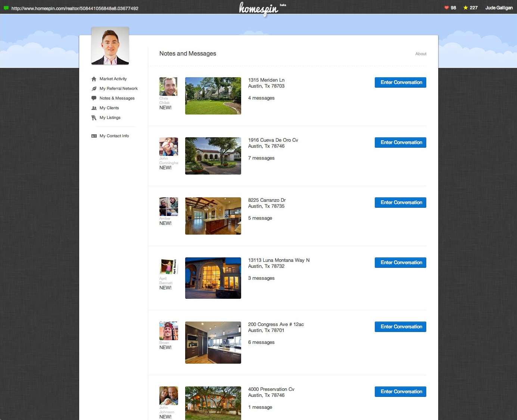Click the leaf icon for My Referral Network

click(x=94, y=89)
